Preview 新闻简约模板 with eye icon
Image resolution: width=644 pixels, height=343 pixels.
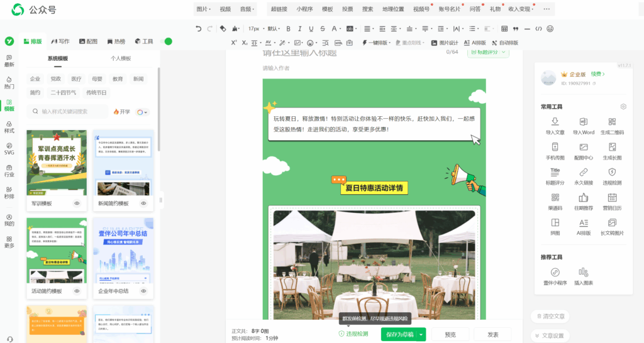click(143, 204)
